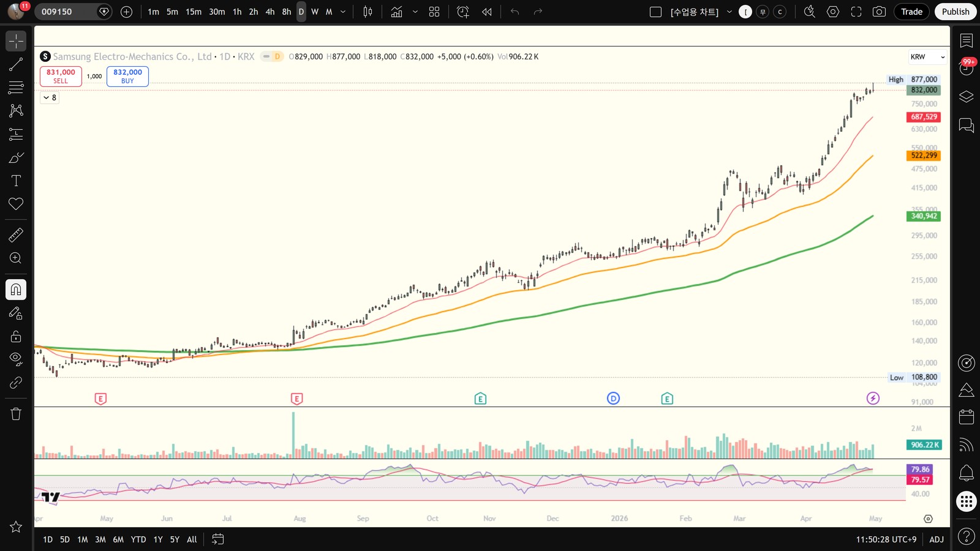The width and height of the screenshot is (980, 551).
Task: Open the bar replay tool
Action: (487, 12)
